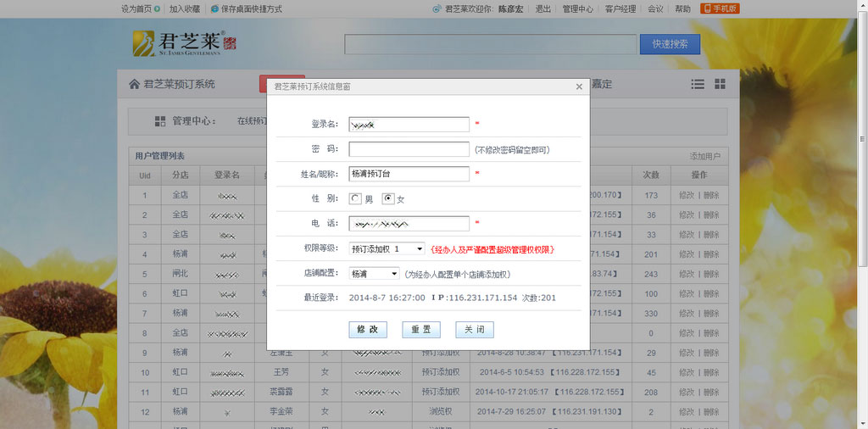
Task: Click 添加用户 link
Action: 705,156
